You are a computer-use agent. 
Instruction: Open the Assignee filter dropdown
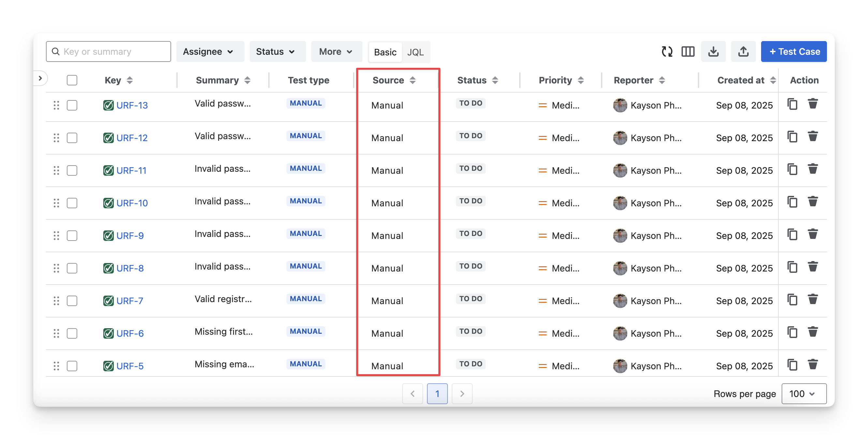(x=210, y=51)
